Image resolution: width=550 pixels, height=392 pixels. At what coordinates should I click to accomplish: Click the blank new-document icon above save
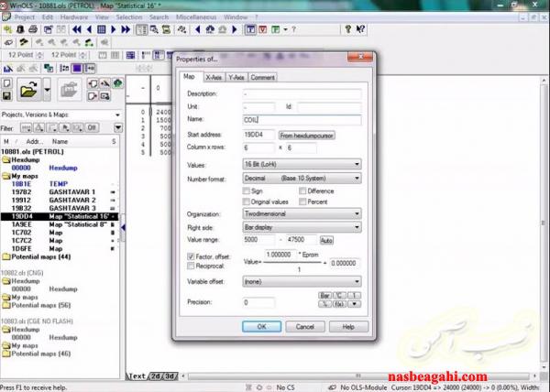tap(6, 82)
